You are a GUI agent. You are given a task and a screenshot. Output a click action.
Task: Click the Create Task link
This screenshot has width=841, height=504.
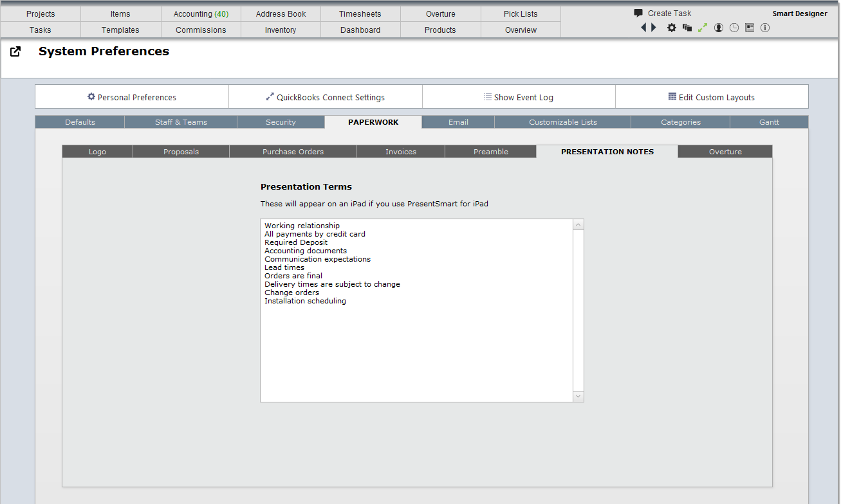(x=670, y=13)
